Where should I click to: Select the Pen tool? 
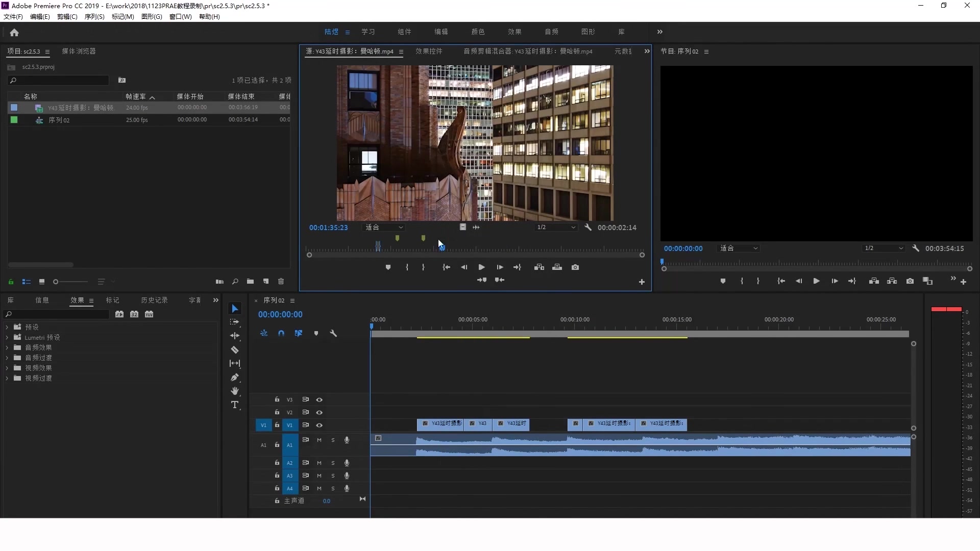[x=235, y=378]
